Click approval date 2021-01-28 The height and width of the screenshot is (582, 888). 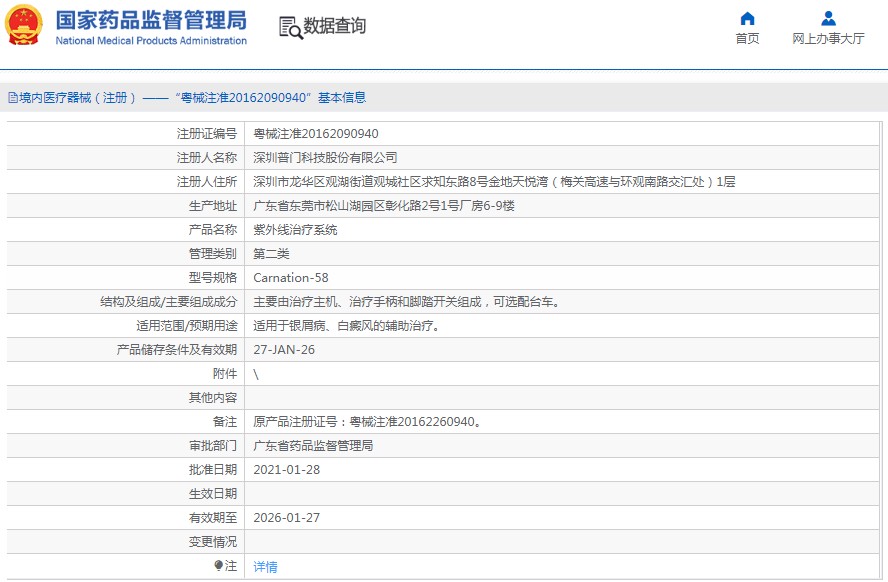[x=286, y=470]
